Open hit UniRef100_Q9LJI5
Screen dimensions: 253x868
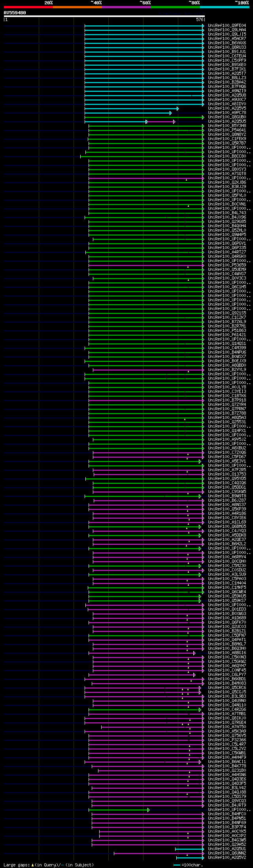pos(227,34)
